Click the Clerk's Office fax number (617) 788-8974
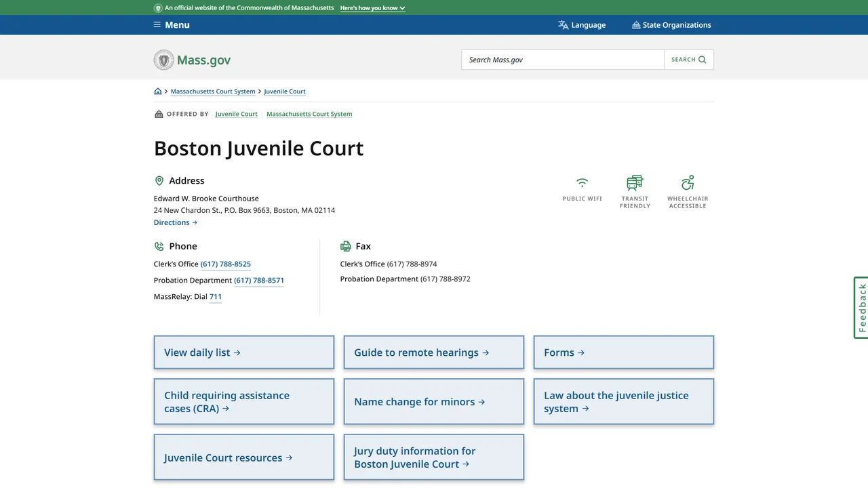 click(412, 264)
